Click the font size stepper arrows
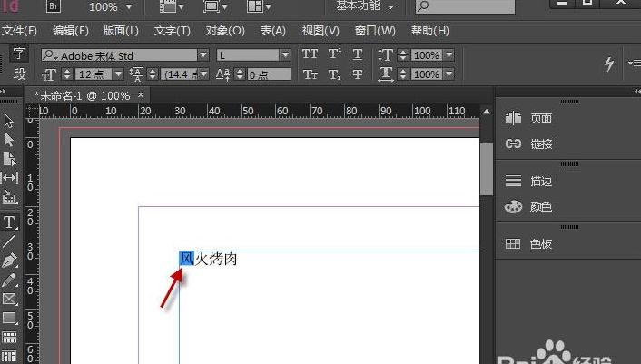This screenshot has height=364, width=641. point(66,74)
